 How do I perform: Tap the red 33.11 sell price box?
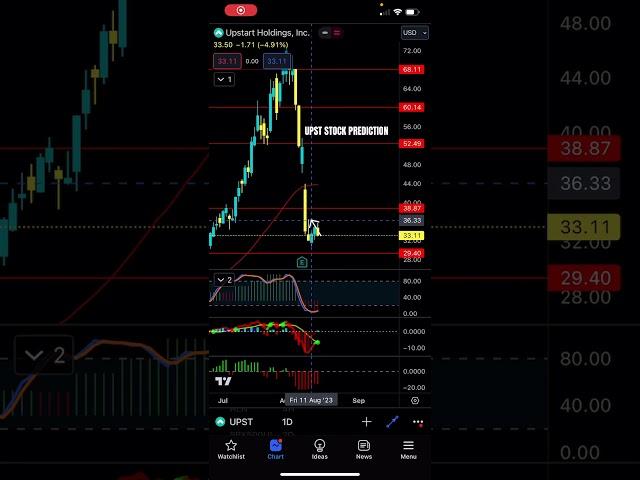[x=227, y=61]
